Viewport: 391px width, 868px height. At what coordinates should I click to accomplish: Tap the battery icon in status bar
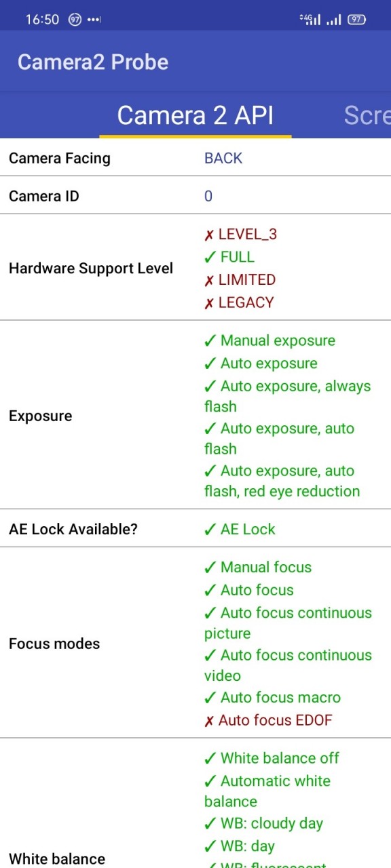tap(356, 20)
